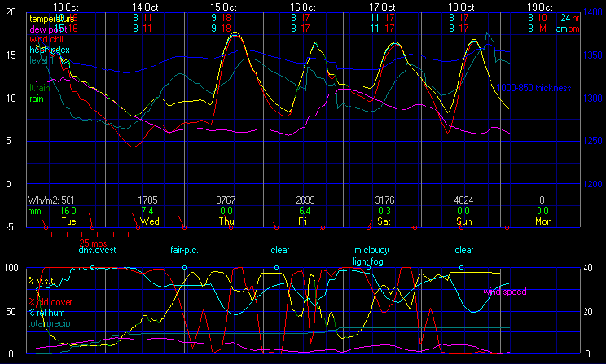Screen dimensions: 606x364
Task: Select the 40 wind speed axis label
Action: pyautogui.click(x=588, y=268)
